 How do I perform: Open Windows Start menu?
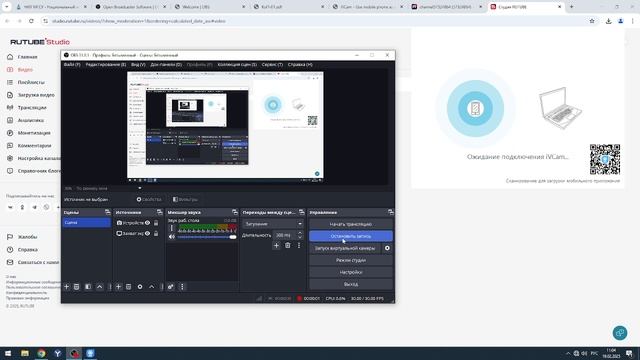pos(8,353)
